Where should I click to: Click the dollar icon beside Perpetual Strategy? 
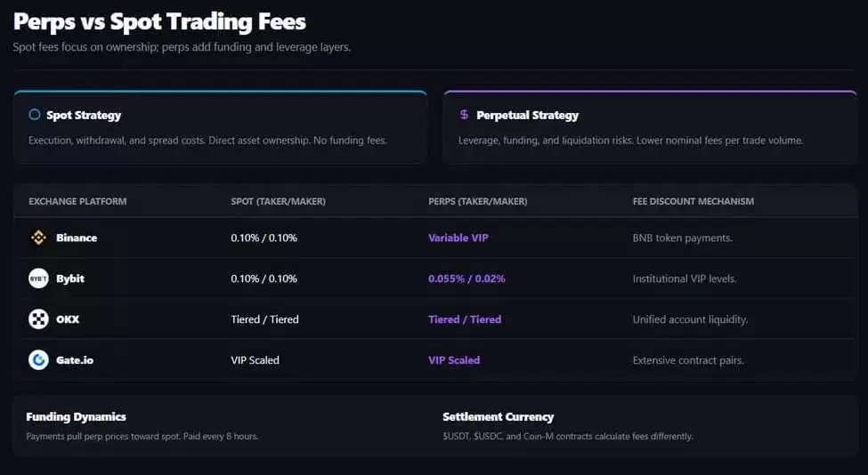464,115
